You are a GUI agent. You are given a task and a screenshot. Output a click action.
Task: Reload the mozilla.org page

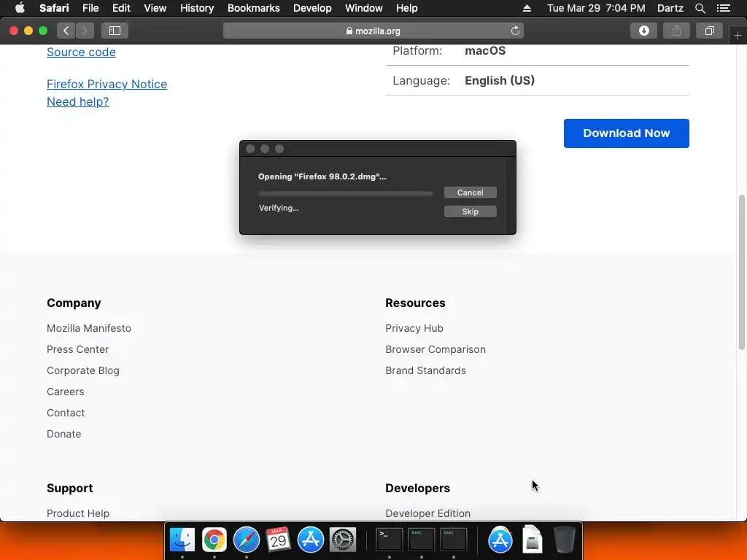pyautogui.click(x=515, y=31)
